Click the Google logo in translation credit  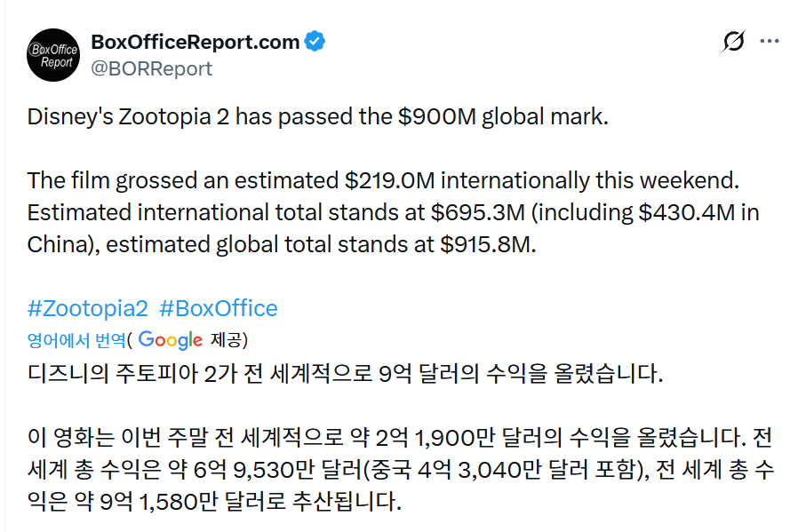point(171,339)
